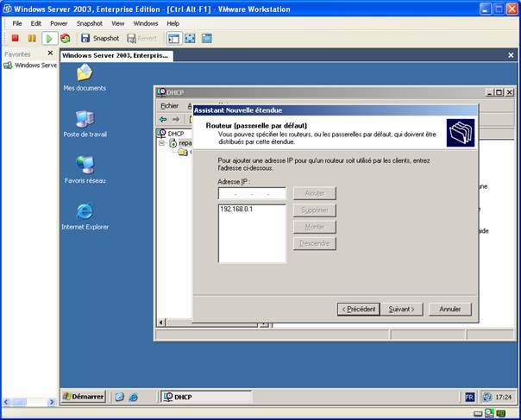
Task: Open the Edit menu in VMware
Action: 36,23
